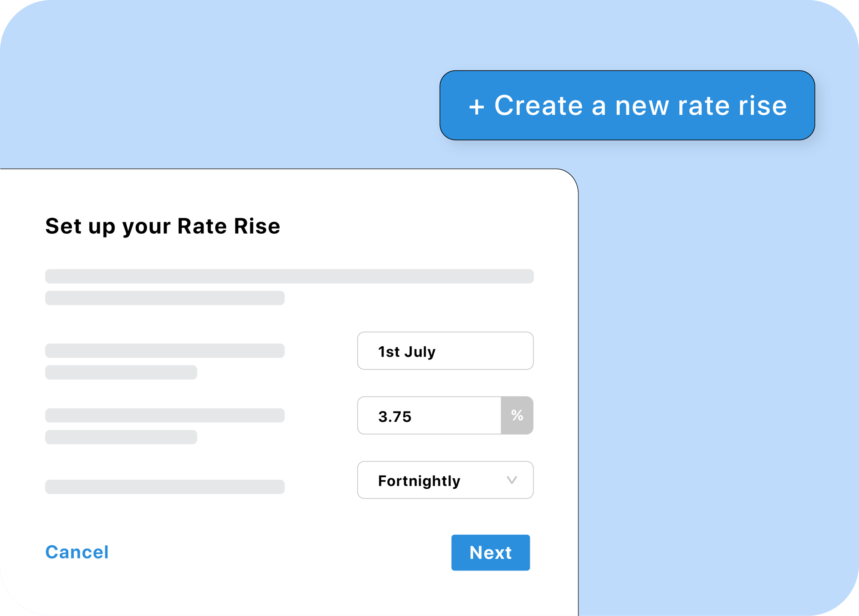Click the percent sign suffix box
The width and height of the screenshot is (859, 616).
click(517, 415)
